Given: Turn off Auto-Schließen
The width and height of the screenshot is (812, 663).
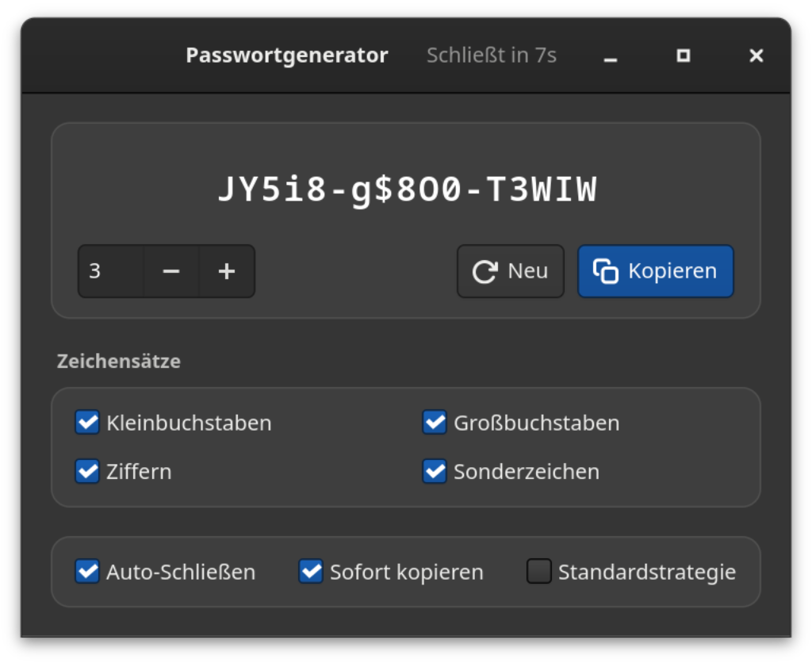Looking at the screenshot, I should click(87, 571).
